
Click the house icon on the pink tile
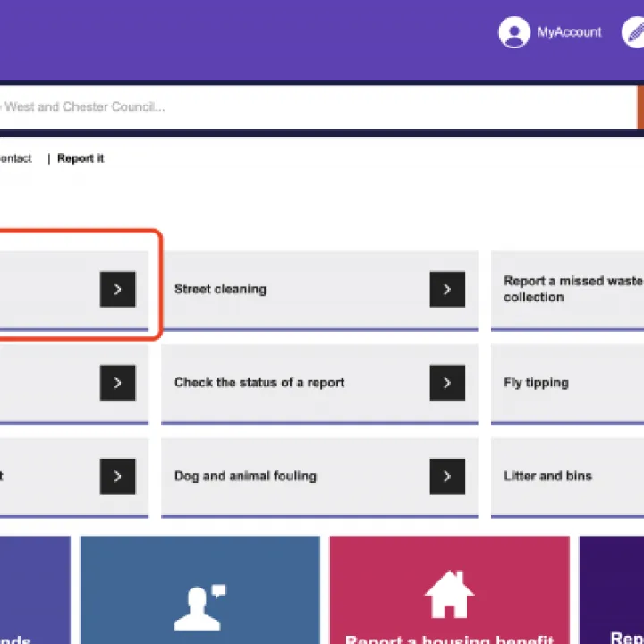pos(449,594)
